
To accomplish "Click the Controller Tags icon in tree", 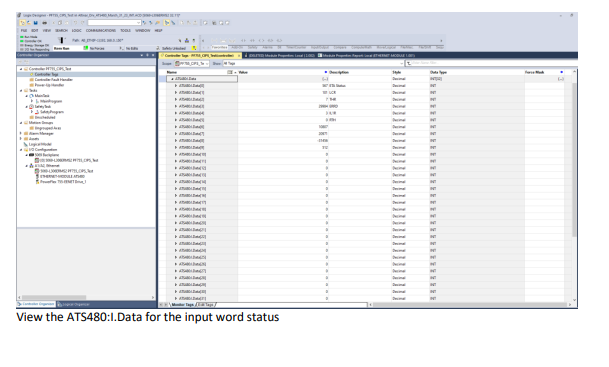I will click(x=31, y=74).
